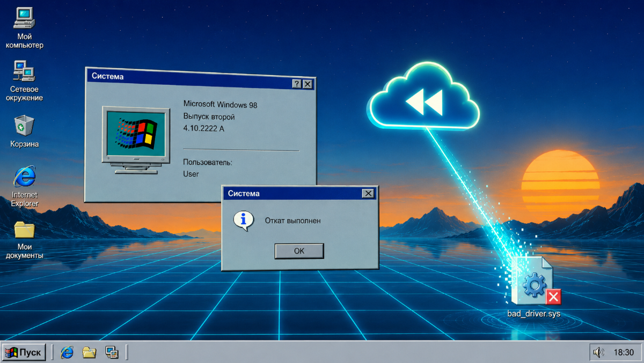Click the title bar of the message dialog
Image resolution: width=644 pixels, height=363 pixels.
(x=300, y=193)
